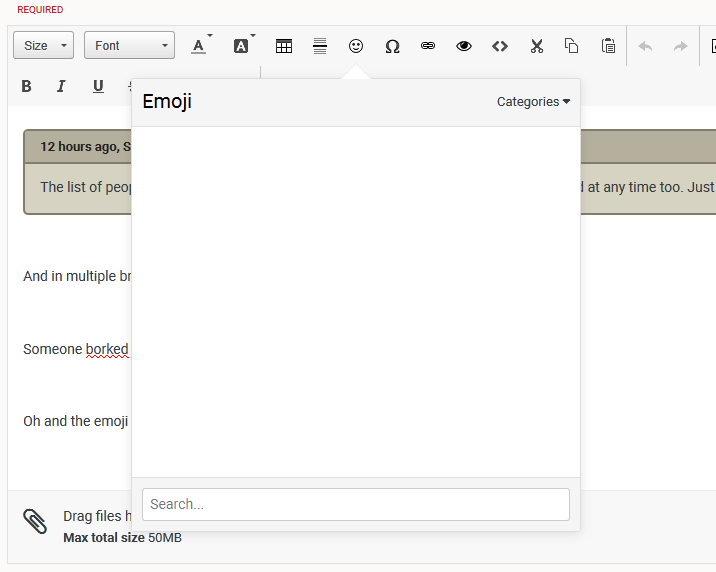Switch to source code view
716x572 pixels.
coord(500,46)
